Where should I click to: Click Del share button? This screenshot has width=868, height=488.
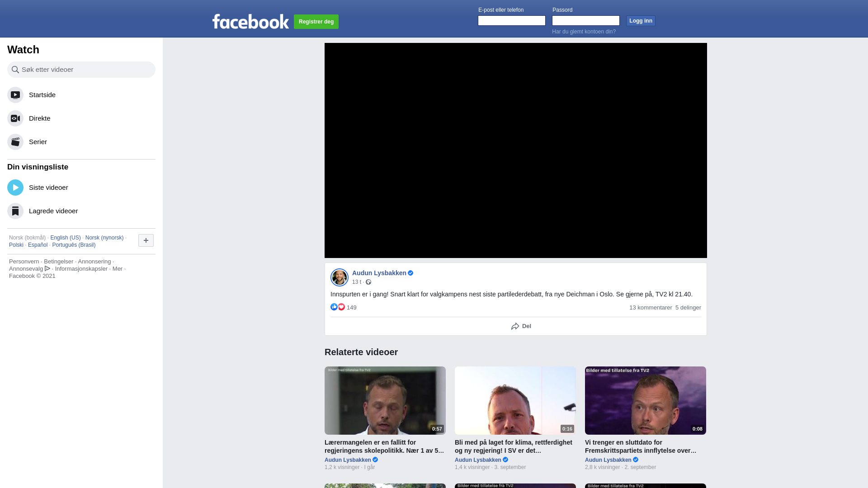coord(521,326)
